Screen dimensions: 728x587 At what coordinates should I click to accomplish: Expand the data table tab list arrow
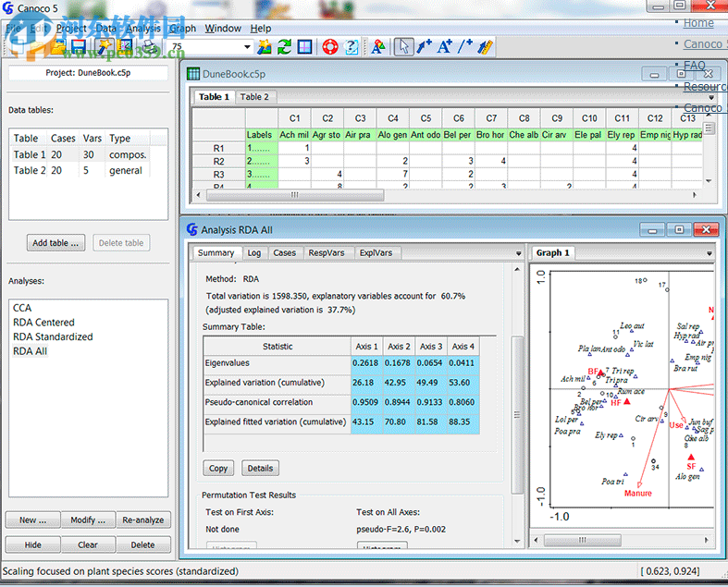point(711,97)
